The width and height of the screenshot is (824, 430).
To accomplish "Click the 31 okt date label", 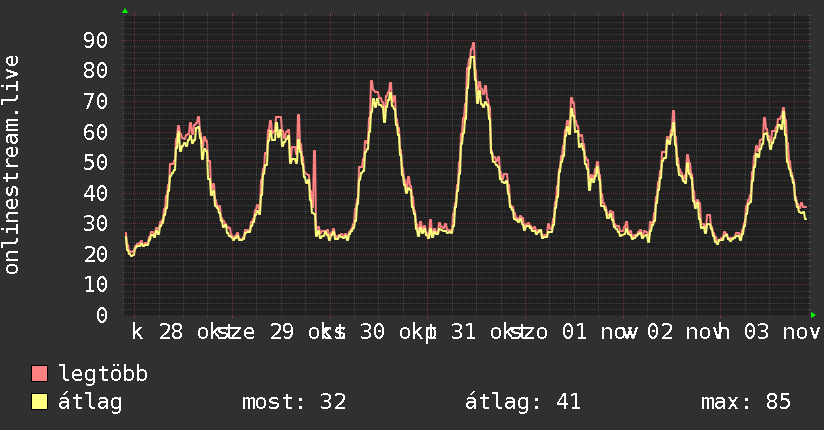I will (487, 332).
